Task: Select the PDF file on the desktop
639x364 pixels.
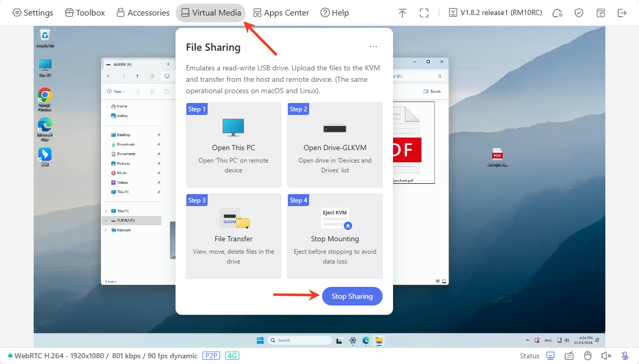Action: coord(497,157)
